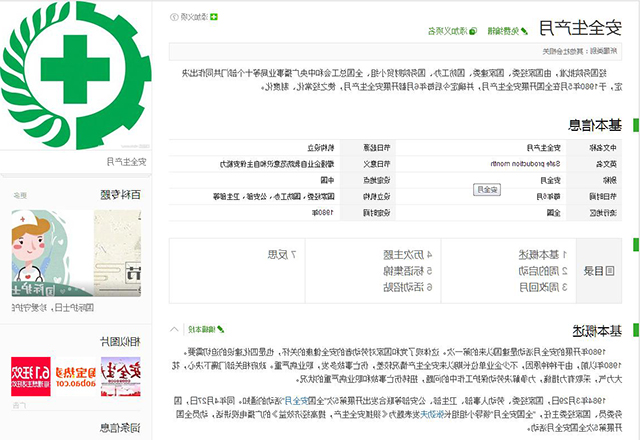Open the blue 张劲夫 hyperlink
This screenshot has height=440, width=640.
coord(431,415)
